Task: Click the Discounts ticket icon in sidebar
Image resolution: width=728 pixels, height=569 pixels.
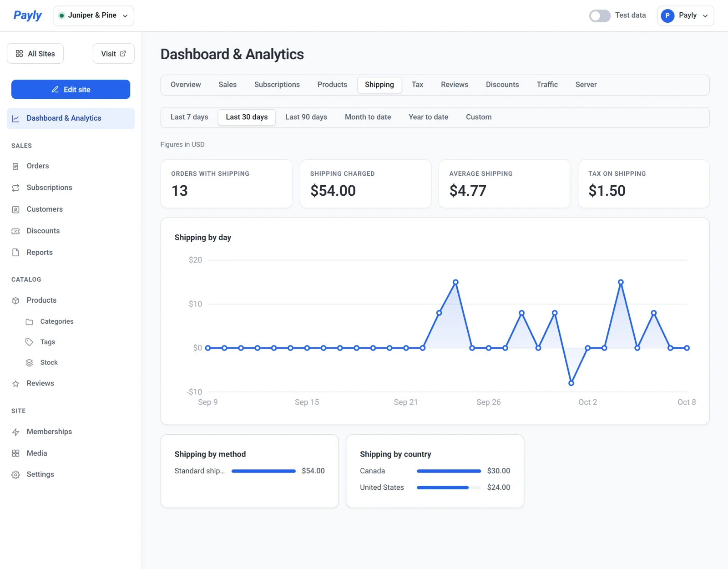Action: tap(15, 231)
